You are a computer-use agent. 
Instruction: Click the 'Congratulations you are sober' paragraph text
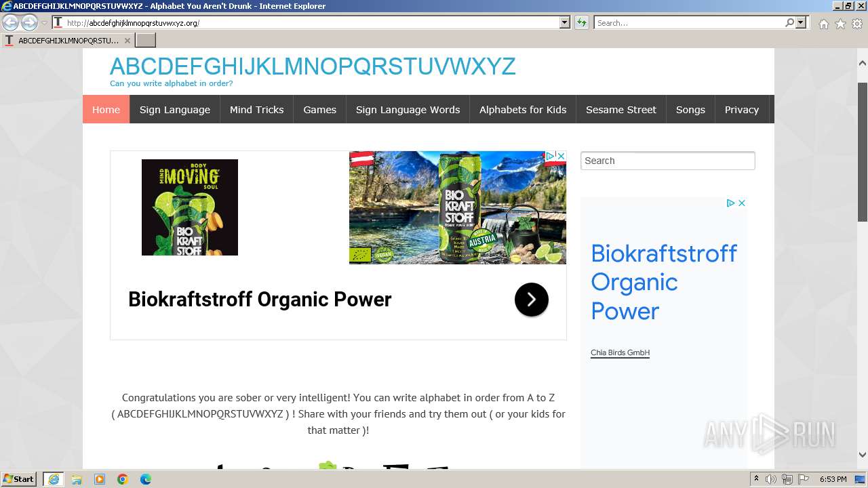click(338, 413)
